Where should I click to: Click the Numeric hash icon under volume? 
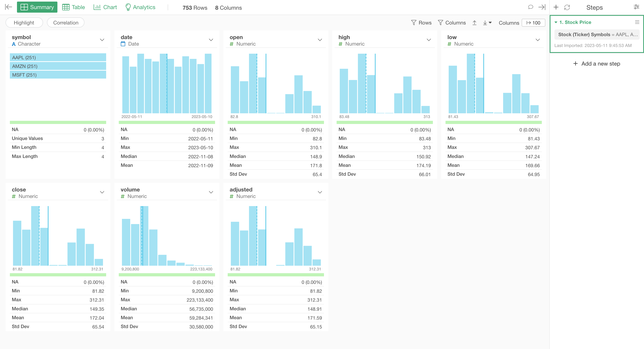click(x=123, y=196)
